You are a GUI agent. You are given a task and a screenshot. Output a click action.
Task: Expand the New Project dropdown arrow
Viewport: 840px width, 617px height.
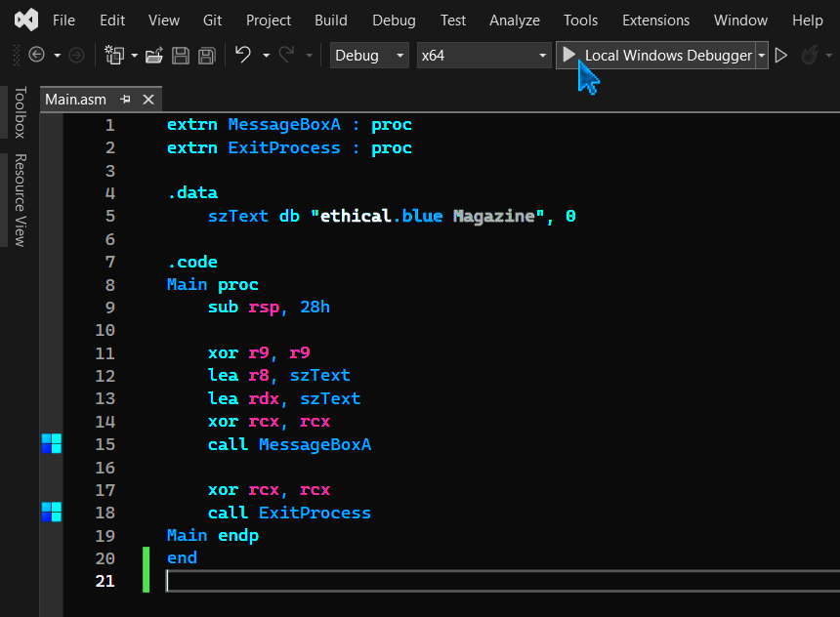(x=134, y=56)
